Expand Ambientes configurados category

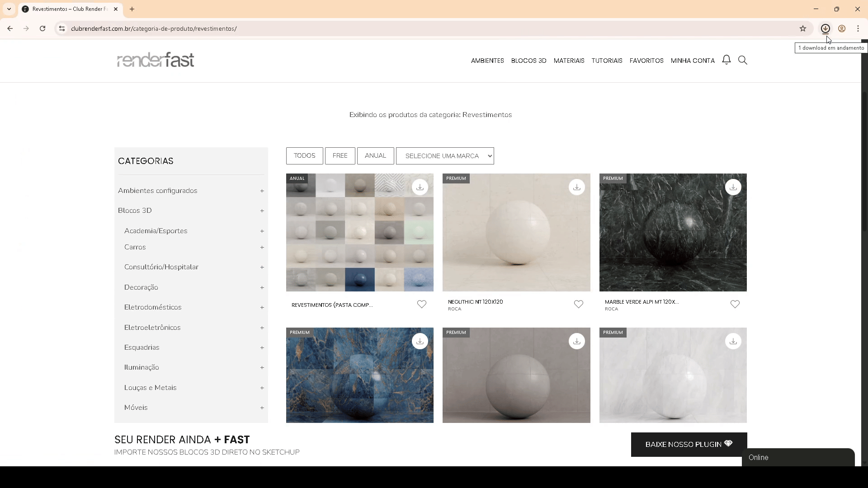262,191
